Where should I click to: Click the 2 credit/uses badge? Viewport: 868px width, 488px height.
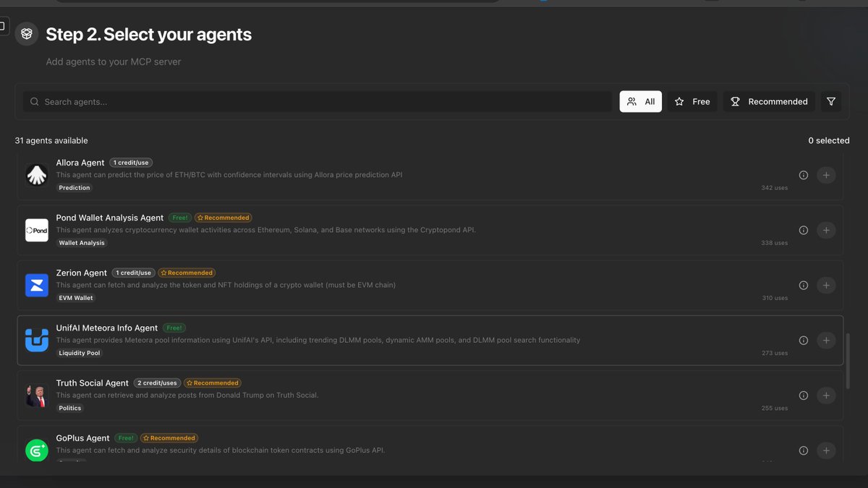click(x=157, y=383)
